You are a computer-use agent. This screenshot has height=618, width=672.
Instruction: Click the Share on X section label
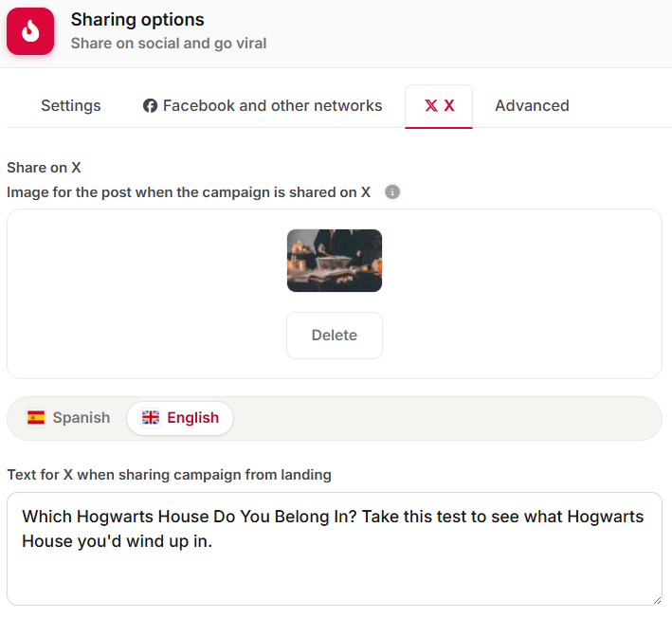click(x=44, y=168)
